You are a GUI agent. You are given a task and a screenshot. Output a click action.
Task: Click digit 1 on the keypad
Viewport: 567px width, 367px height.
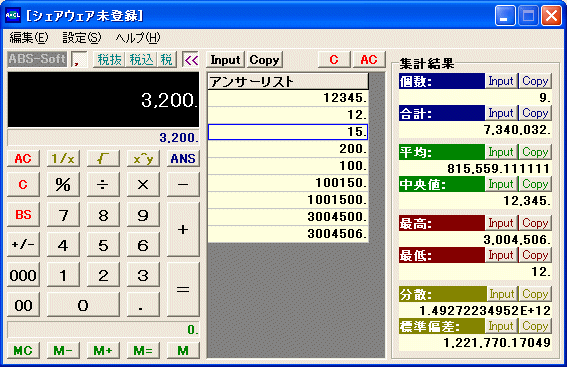(x=63, y=275)
